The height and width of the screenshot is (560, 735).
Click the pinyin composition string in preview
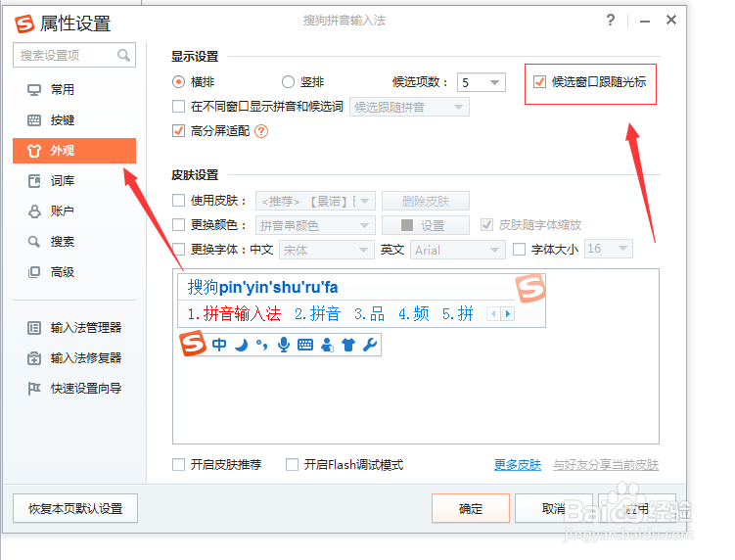(262, 287)
